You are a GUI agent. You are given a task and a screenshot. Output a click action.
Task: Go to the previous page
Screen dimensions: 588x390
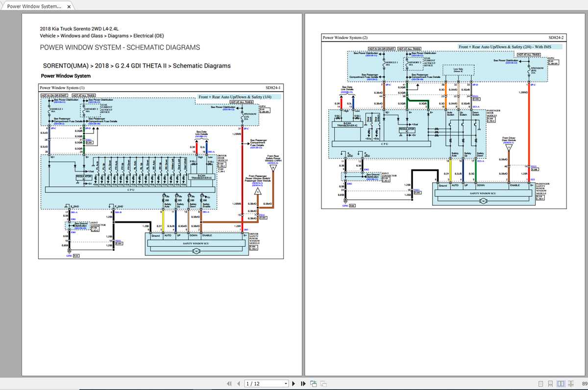click(x=239, y=384)
